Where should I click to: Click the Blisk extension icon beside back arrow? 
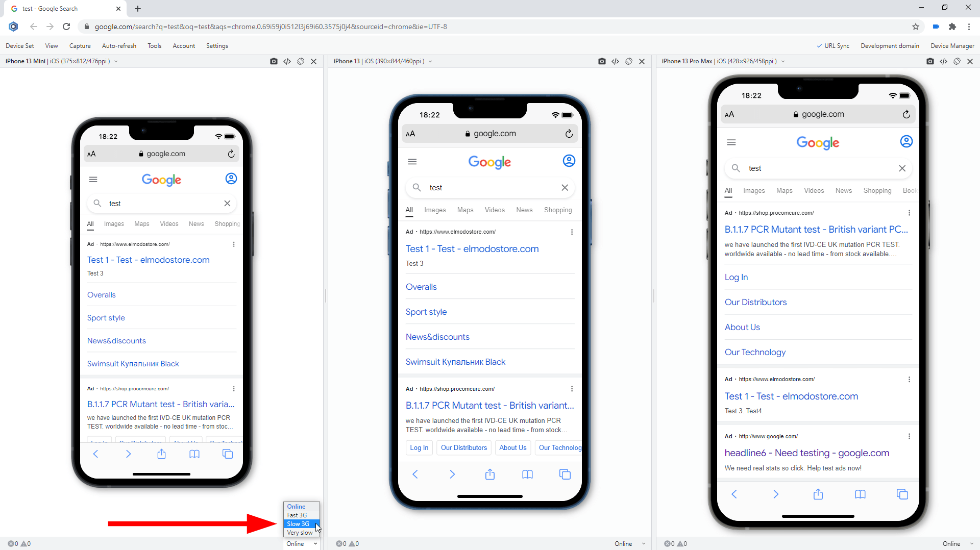[14, 27]
